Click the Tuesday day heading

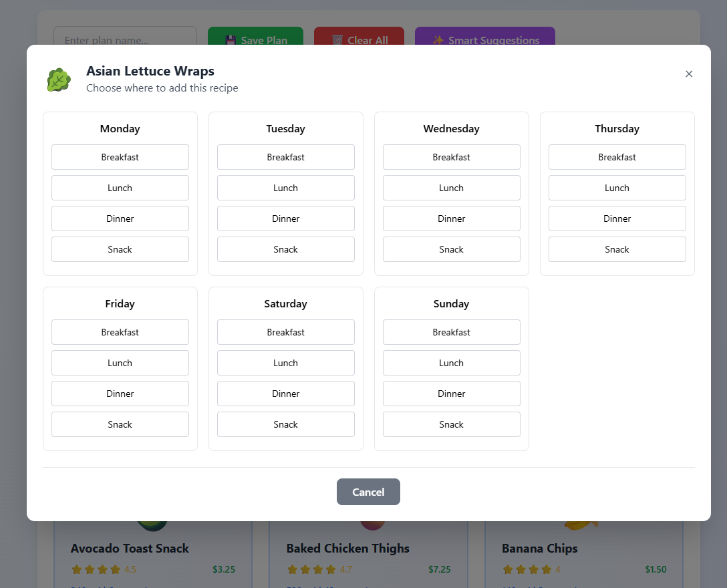[x=285, y=128]
